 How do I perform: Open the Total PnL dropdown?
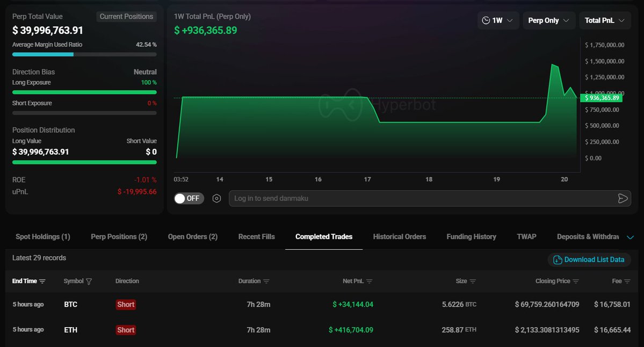click(605, 20)
